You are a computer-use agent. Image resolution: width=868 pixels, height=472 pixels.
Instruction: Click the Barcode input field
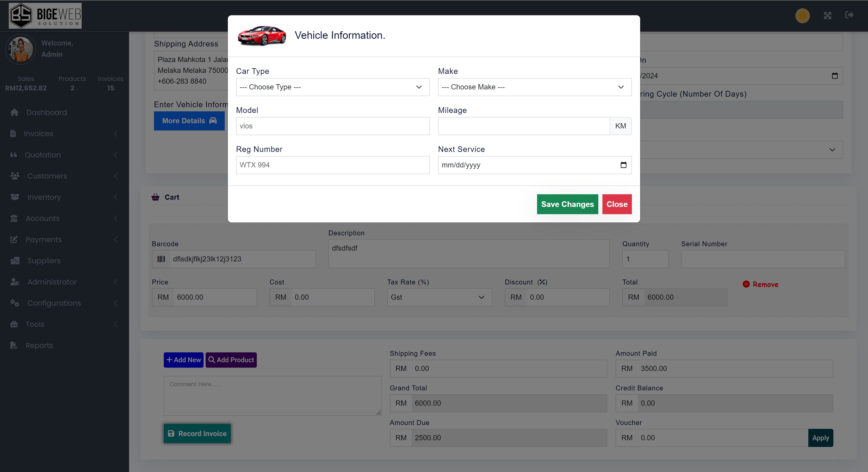pyautogui.click(x=243, y=259)
